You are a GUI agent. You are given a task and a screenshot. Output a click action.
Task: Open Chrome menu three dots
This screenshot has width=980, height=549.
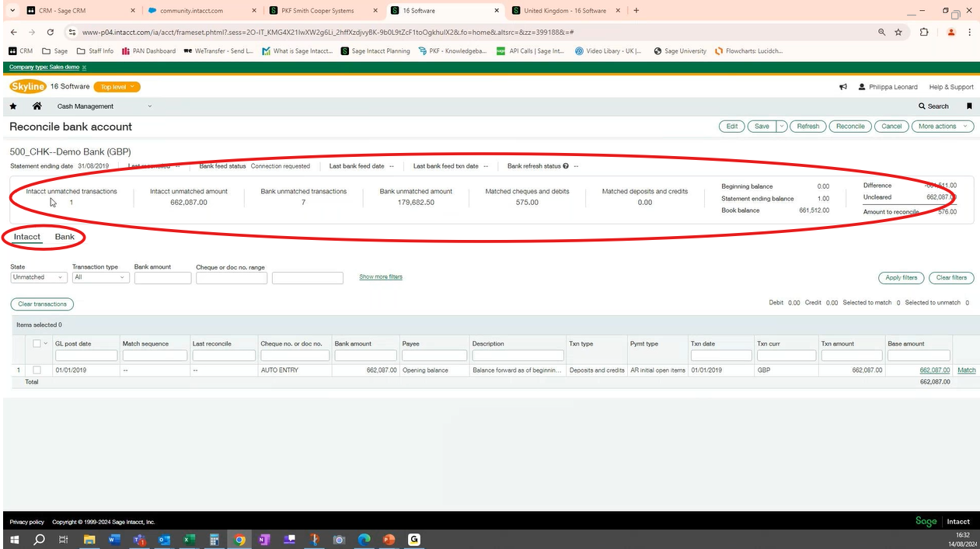970,33
